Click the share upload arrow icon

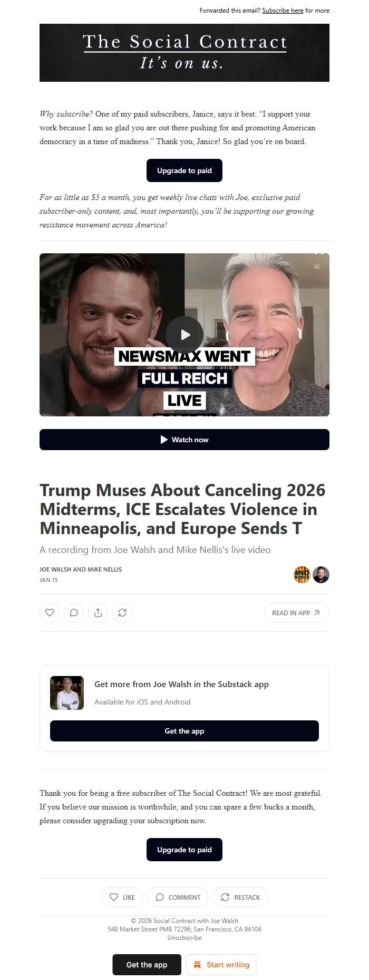[x=98, y=613]
